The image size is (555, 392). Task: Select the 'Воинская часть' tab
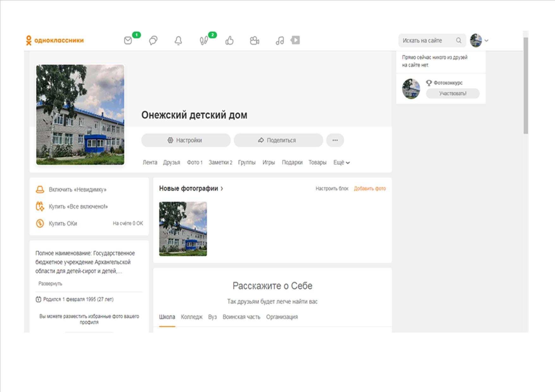[x=241, y=317]
